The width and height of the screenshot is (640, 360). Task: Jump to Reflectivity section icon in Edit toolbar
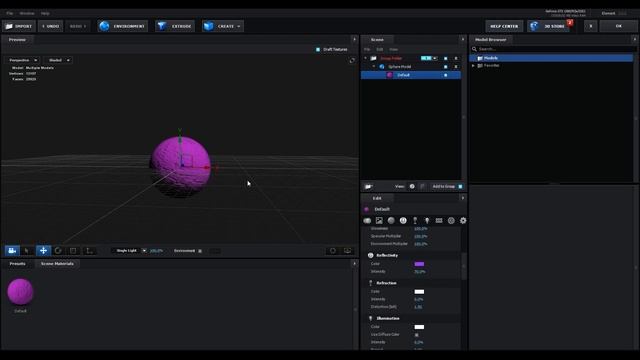click(403, 220)
